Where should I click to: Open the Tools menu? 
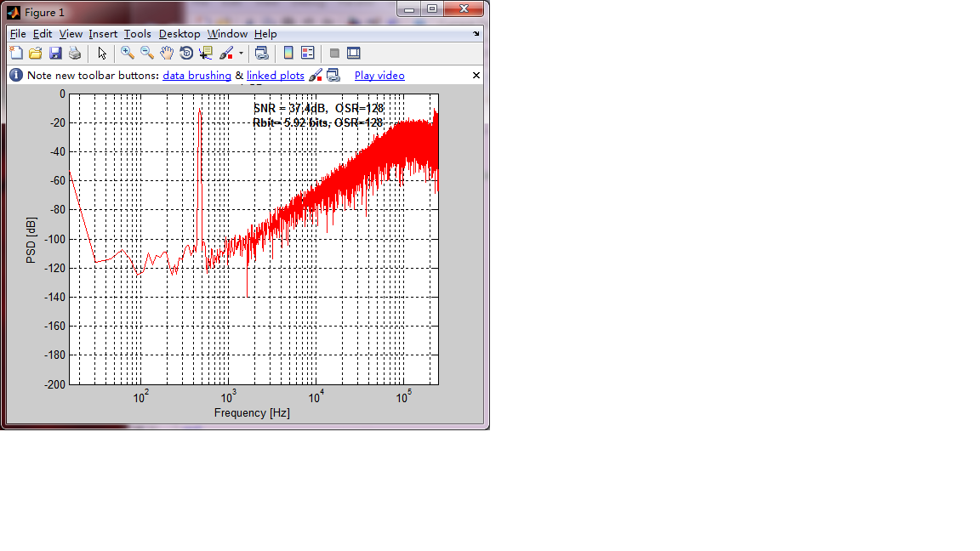tap(138, 34)
